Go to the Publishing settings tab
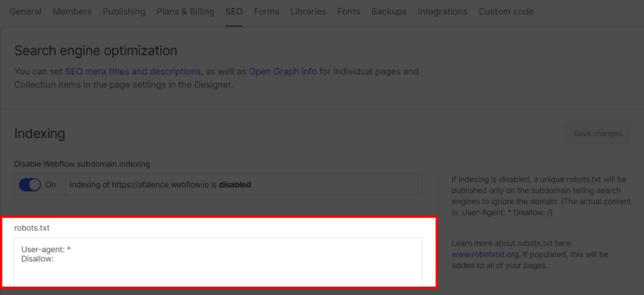This screenshot has width=644, height=295. click(124, 11)
